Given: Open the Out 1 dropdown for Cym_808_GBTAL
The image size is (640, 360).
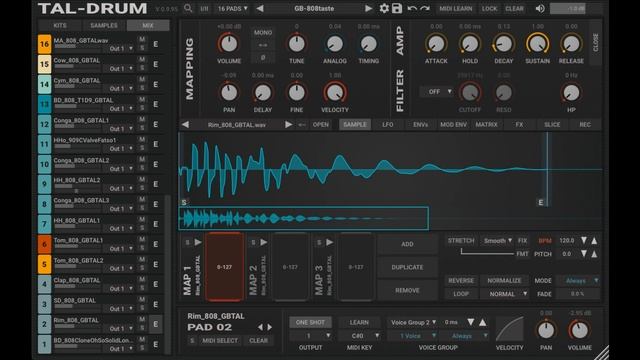Looking at the screenshot, I should click(121, 89).
